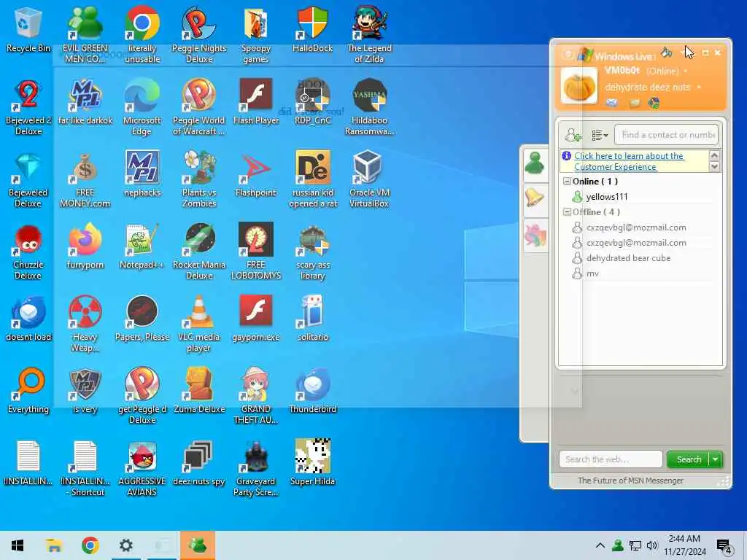This screenshot has width=747, height=560.
Task: Select the Everything search shortcut
Action: point(28,391)
